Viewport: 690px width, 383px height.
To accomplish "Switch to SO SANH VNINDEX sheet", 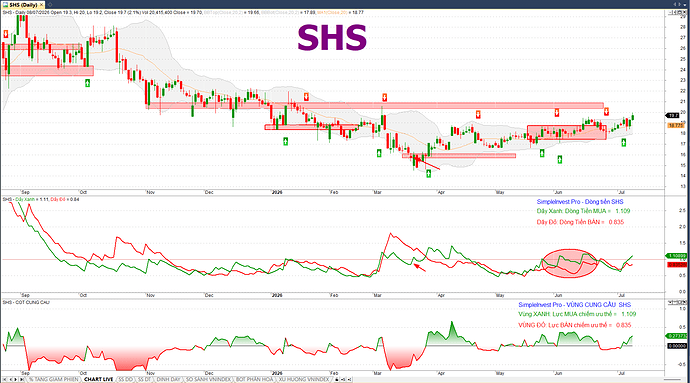I will [x=208, y=379].
